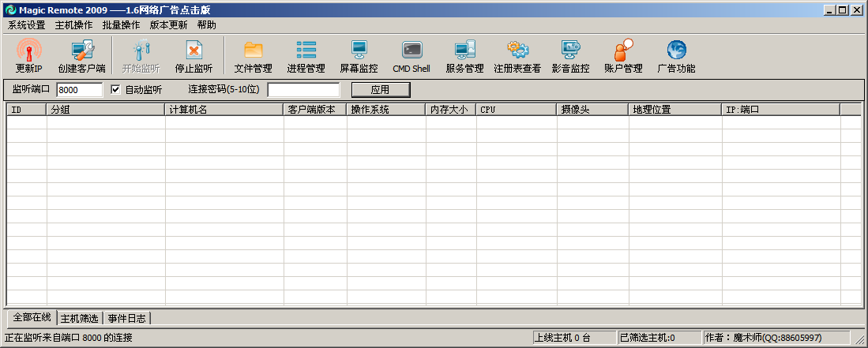Click the 计算机名 column header
The height and width of the screenshot is (348, 868).
point(224,110)
